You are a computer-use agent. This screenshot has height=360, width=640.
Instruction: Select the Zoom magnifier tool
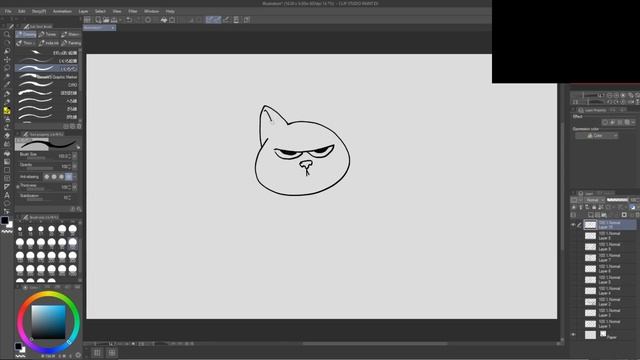[7, 34]
